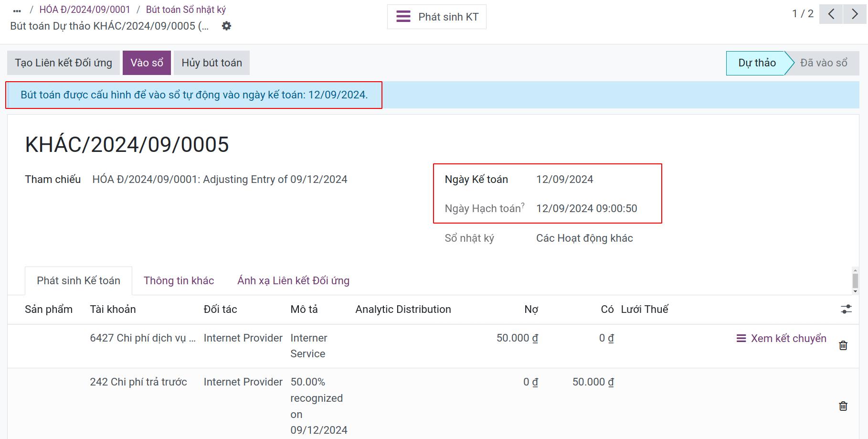Select the Dự thảo status stage
The height and width of the screenshot is (439, 868).
757,63
